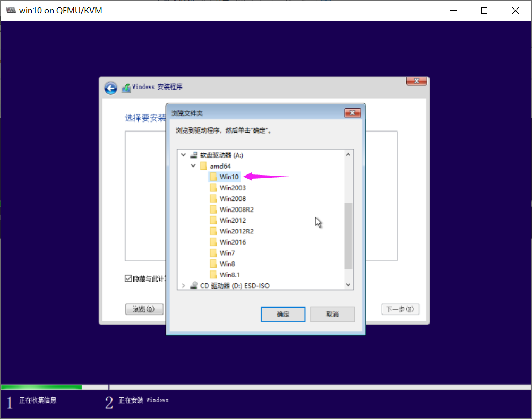Click the floppy drive (A:) icon
This screenshot has height=419, width=532.
(194, 155)
